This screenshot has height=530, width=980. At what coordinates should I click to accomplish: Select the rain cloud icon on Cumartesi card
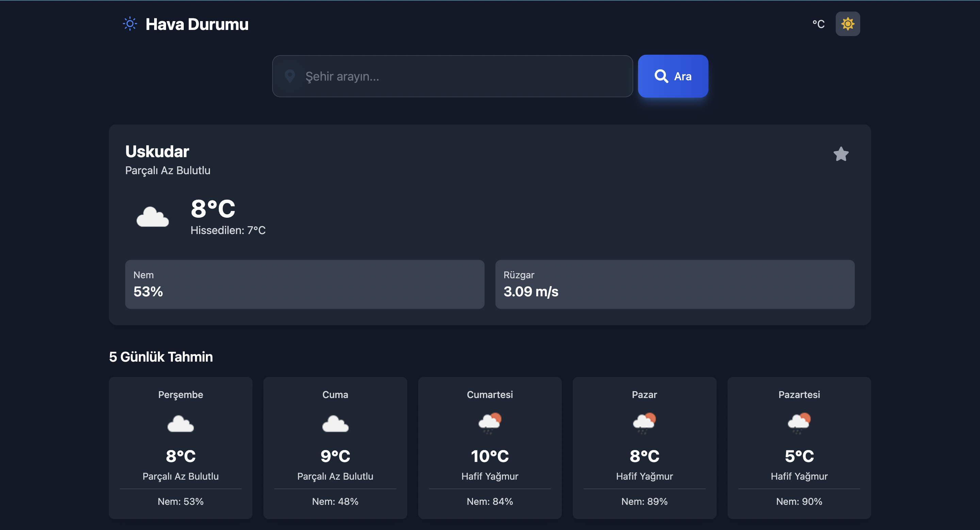(x=490, y=423)
